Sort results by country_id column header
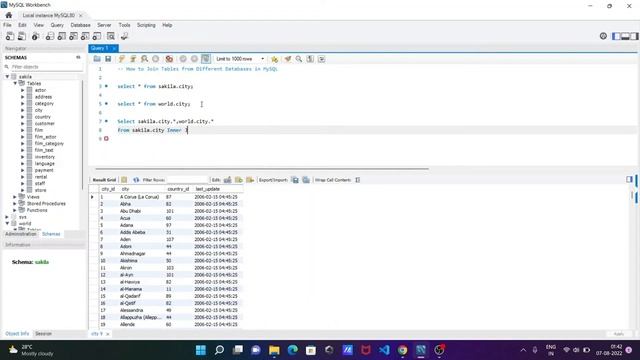This screenshot has width=640, height=360. click(x=178, y=189)
